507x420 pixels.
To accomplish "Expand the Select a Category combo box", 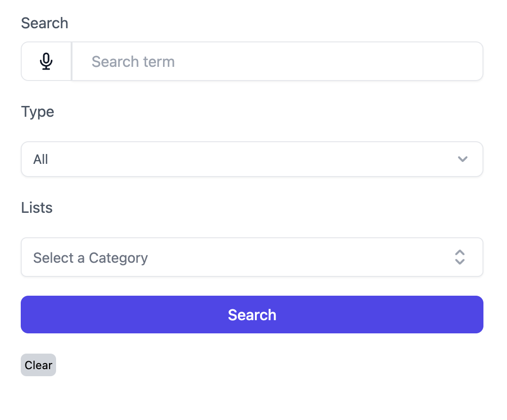I will (x=252, y=257).
